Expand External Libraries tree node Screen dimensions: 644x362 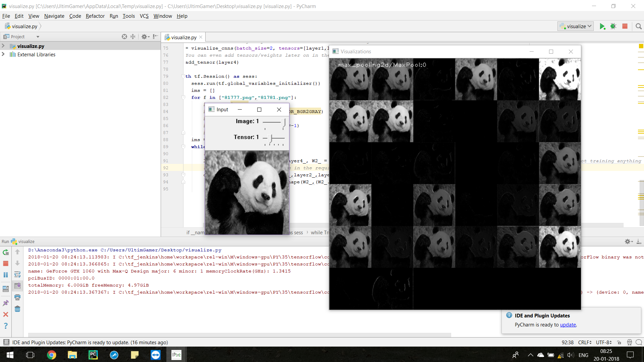click(x=3, y=54)
